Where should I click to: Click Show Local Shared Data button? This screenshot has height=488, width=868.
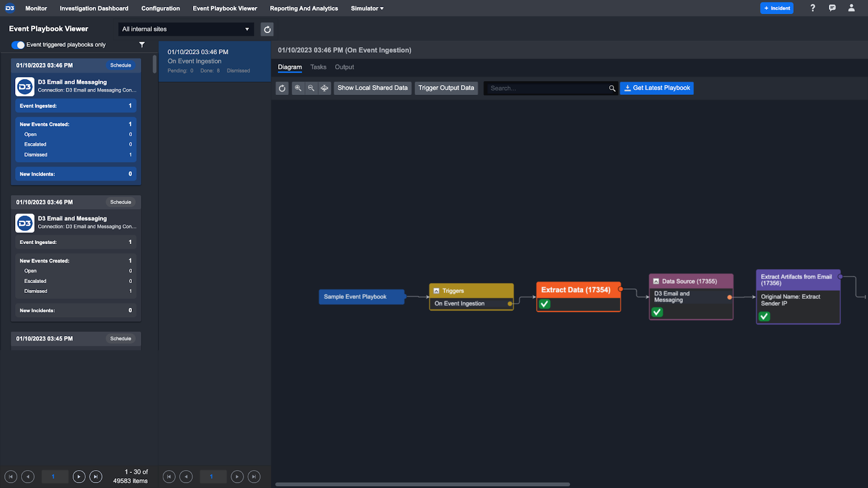point(372,88)
